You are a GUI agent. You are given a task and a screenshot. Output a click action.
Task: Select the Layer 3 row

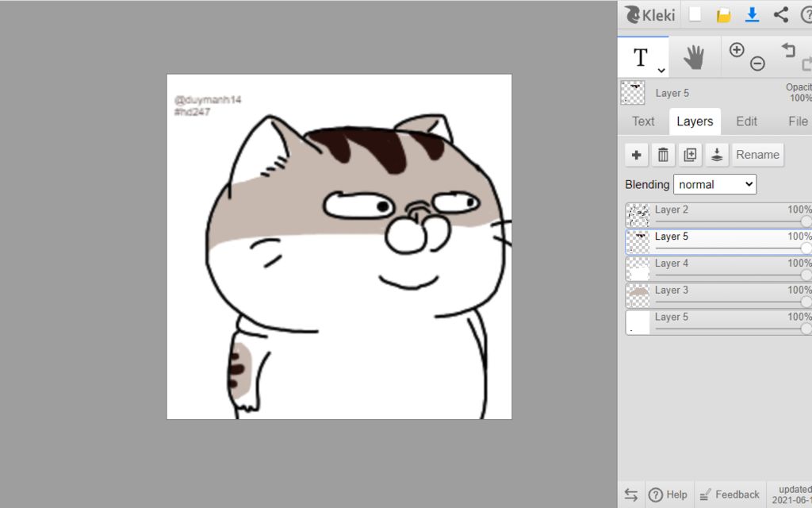pyautogui.click(x=718, y=297)
